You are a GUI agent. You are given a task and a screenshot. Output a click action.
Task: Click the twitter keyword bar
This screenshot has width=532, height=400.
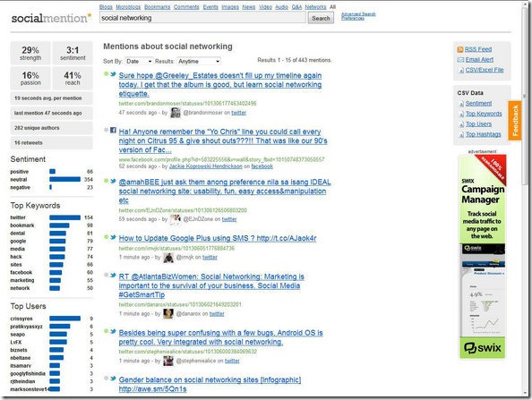pos(64,217)
